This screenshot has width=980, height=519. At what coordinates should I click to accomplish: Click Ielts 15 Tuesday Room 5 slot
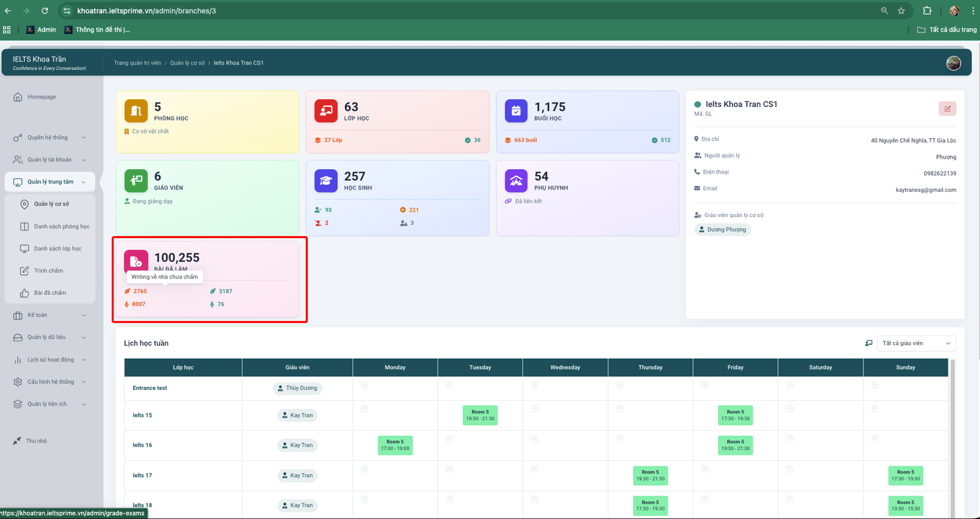click(x=480, y=416)
